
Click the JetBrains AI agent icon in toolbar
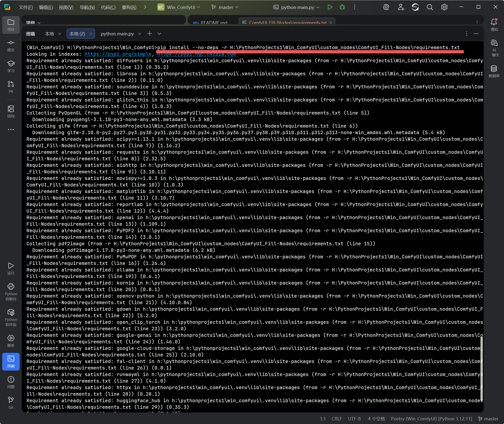pyautogui.click(x=415, y=7)
